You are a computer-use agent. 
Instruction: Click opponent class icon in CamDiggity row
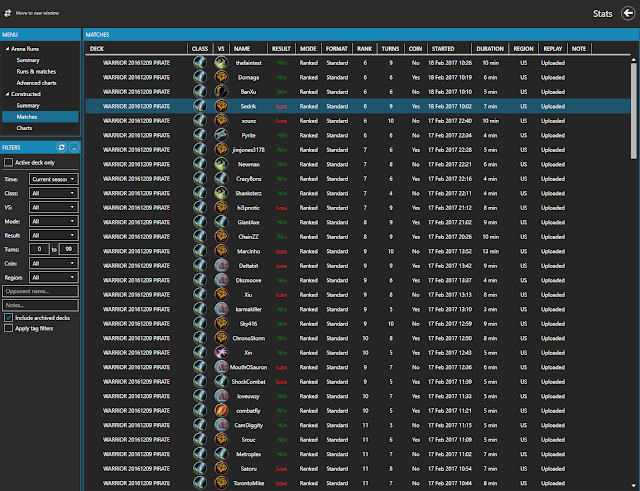(x=221, y=425)
